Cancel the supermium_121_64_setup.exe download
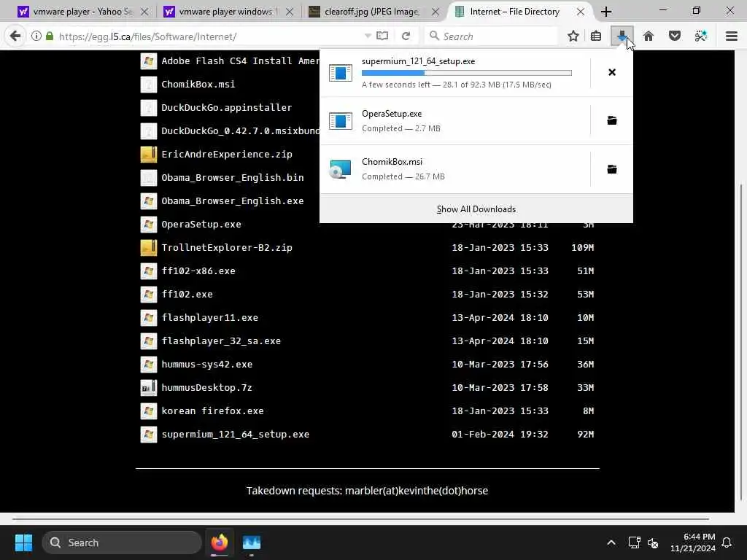 [x=612, y=72]
